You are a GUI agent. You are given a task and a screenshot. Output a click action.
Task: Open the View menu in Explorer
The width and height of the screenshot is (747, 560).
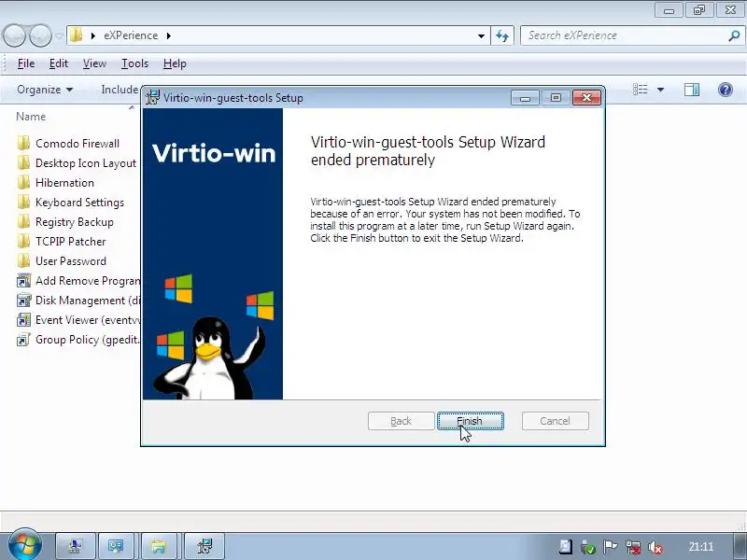94,63
